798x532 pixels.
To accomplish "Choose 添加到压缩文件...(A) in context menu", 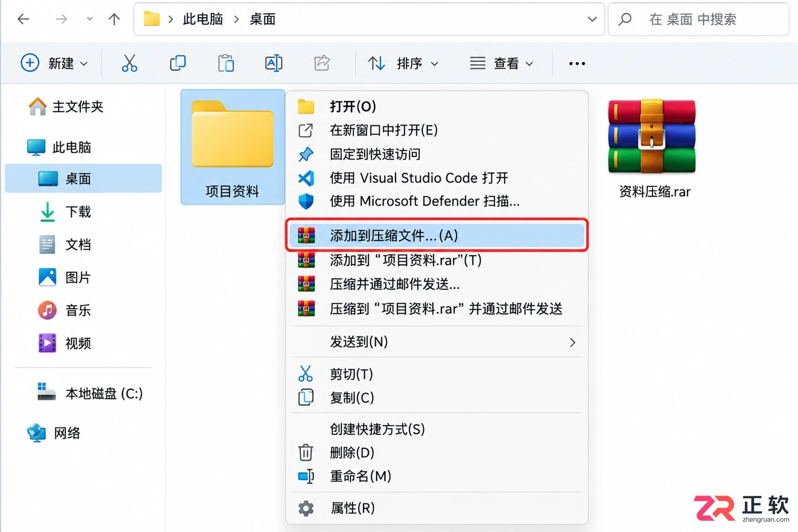I will [x=437, y=236].
